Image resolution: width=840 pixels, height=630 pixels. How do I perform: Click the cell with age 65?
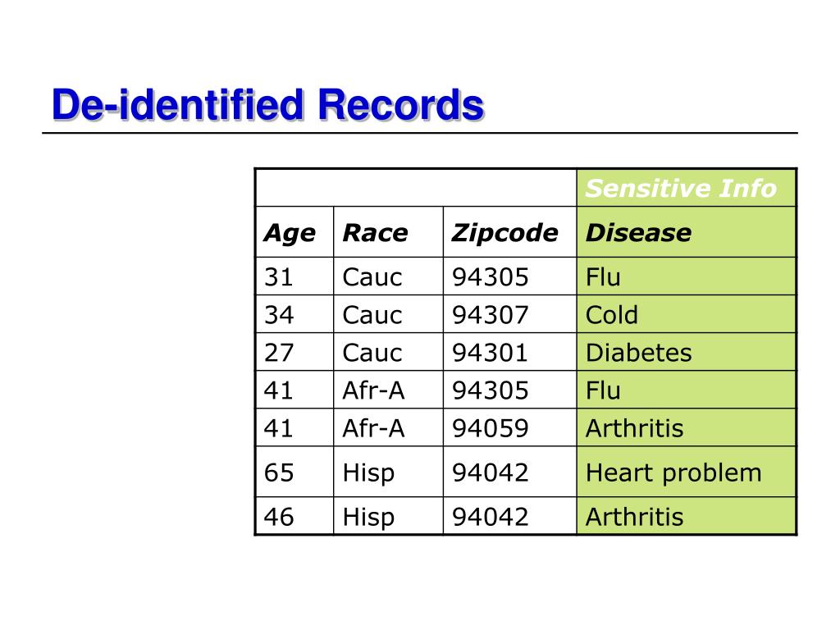click(x=294, y=472)
